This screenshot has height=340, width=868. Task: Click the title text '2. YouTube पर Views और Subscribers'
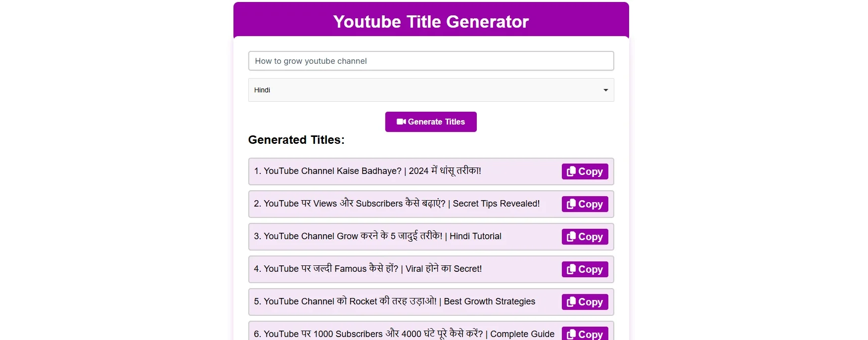click(328, 204)
